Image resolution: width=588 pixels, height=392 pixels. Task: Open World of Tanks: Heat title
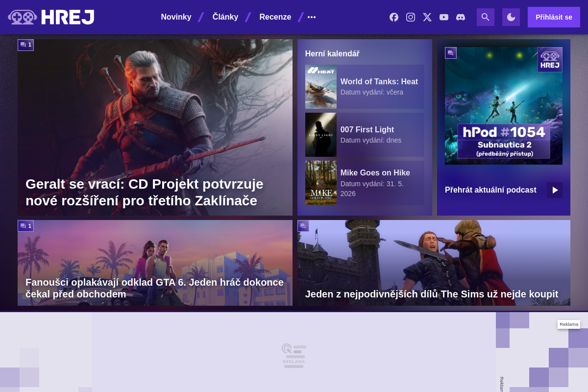click(379, 81)
